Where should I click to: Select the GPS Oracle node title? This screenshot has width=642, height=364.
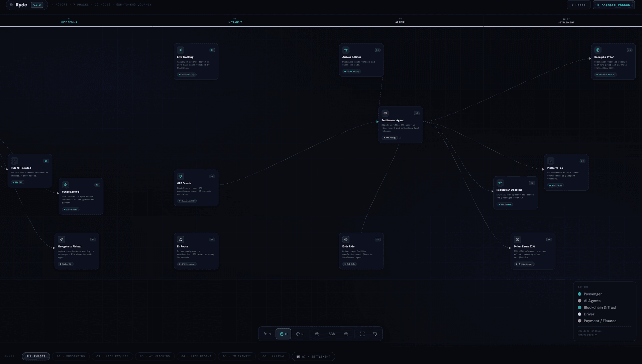click(184, 183)
